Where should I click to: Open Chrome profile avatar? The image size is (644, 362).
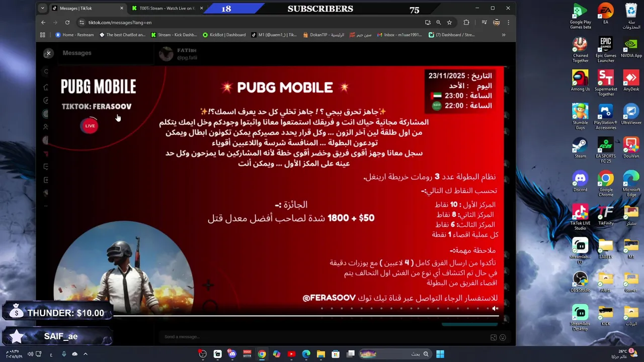[497, 22]
